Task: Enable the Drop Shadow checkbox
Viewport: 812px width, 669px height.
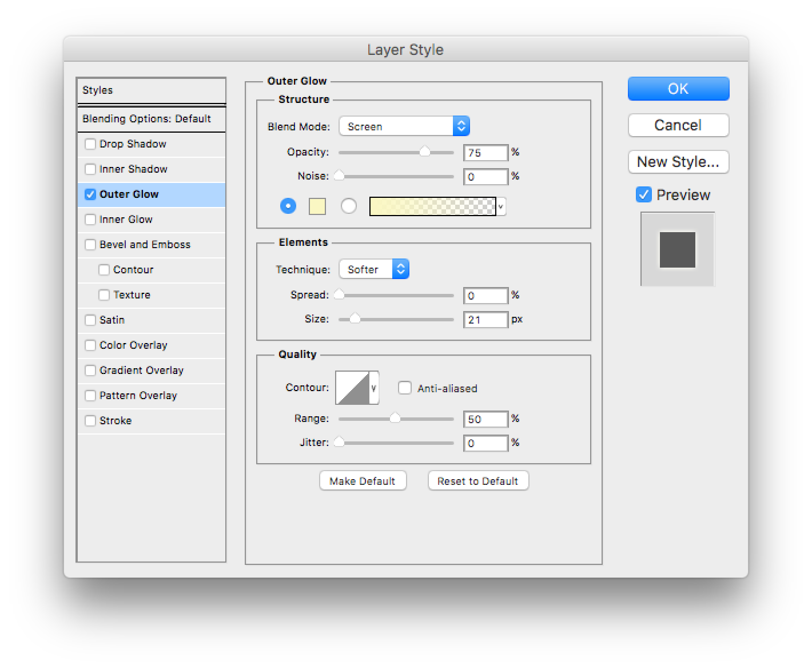Action: coord(90,144)
